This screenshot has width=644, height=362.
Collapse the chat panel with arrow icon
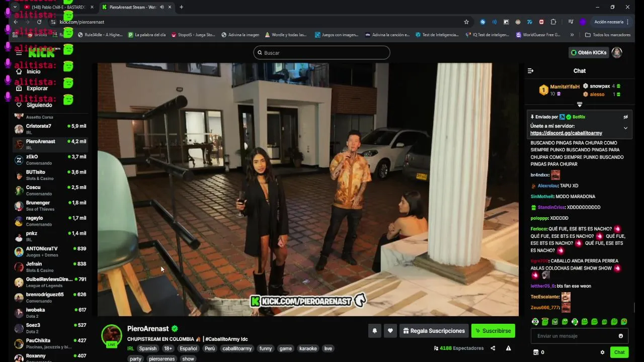pyautogui.click(x=530, y=71)
